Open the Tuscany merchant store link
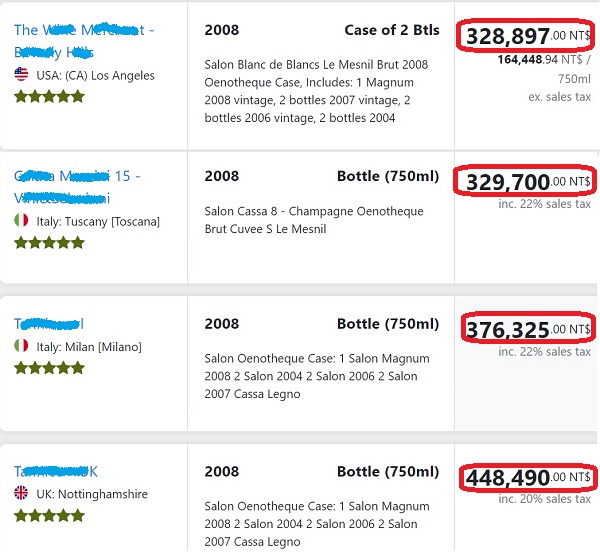 pos(77,187)
